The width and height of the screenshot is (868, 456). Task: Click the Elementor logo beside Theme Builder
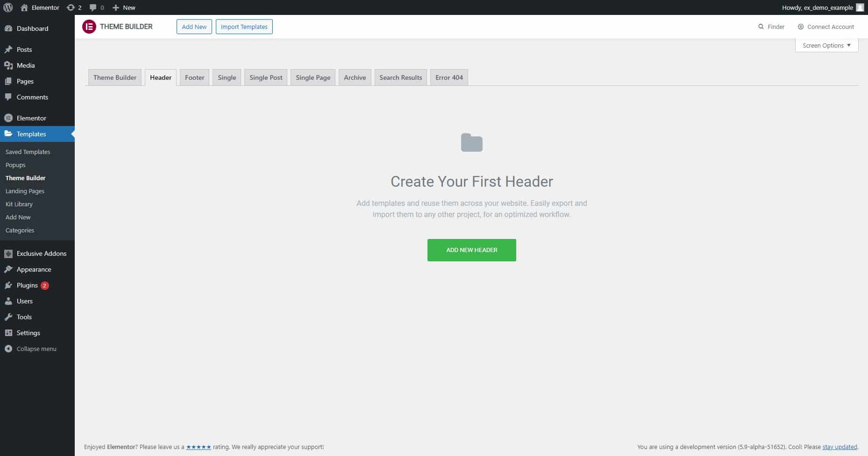(89, 27)
